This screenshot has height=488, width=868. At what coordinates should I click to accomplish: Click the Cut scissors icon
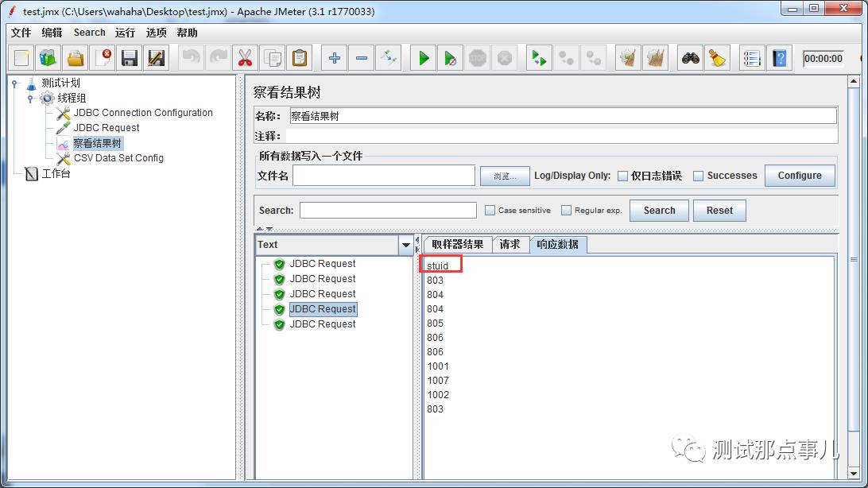point(246,58)
